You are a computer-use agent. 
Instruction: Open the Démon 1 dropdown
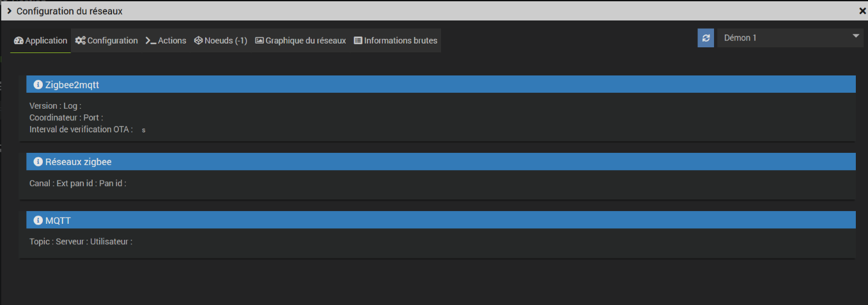790,38
